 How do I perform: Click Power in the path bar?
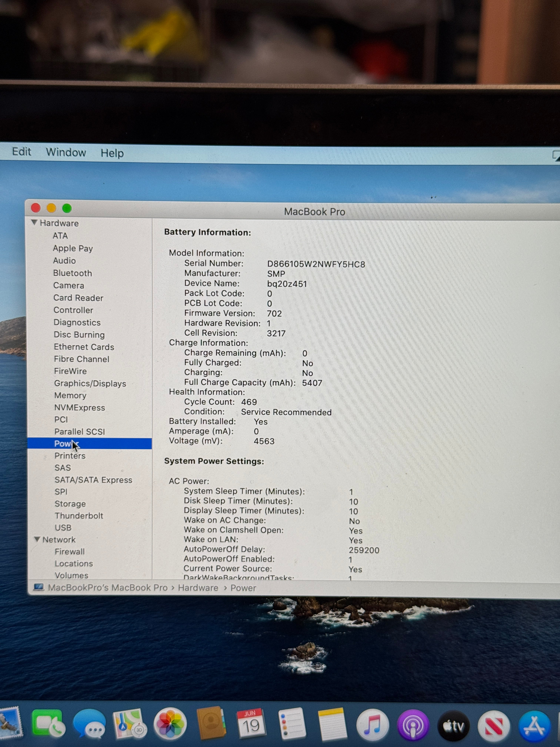243,588
